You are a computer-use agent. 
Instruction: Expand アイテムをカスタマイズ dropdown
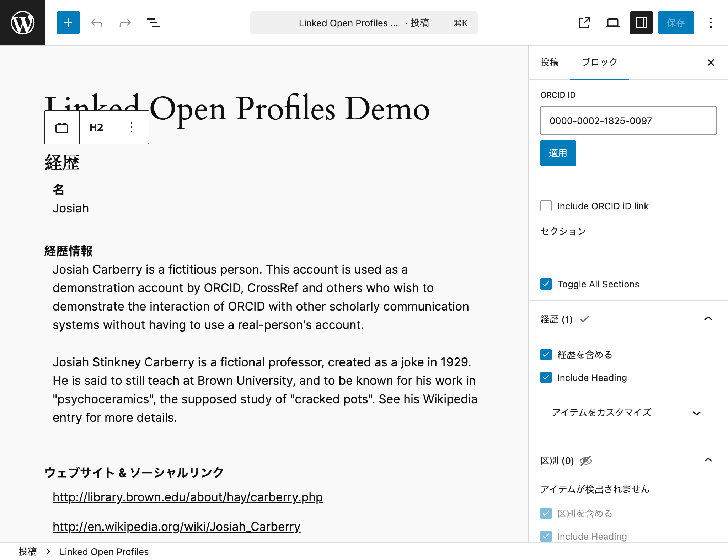pos(628,413)
